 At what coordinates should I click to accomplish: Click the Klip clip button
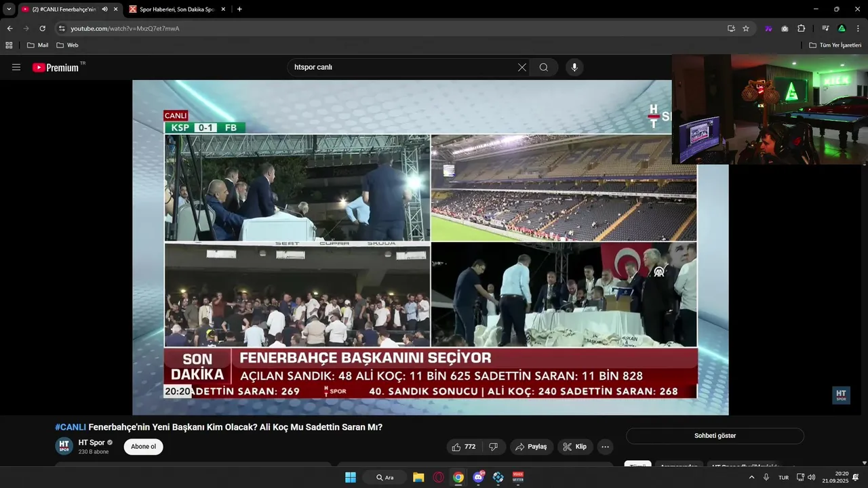coord(575,447)
